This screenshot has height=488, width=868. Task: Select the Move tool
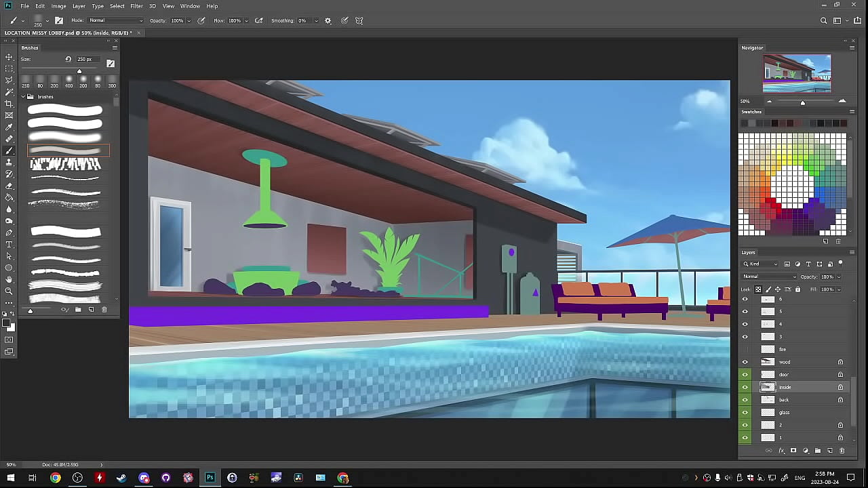9,57
